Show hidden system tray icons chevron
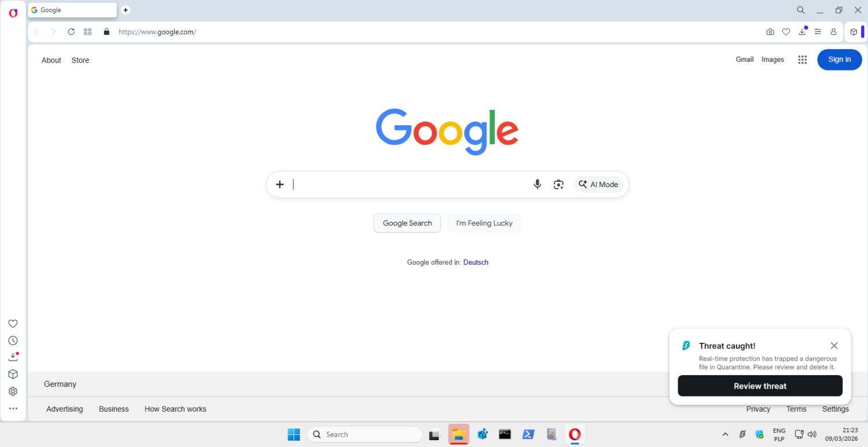The width and height of the screenshot is (868, 447). 725,434
